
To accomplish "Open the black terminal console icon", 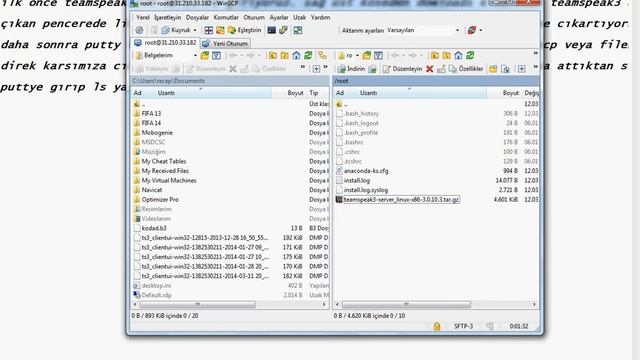I will coord(271,30).
